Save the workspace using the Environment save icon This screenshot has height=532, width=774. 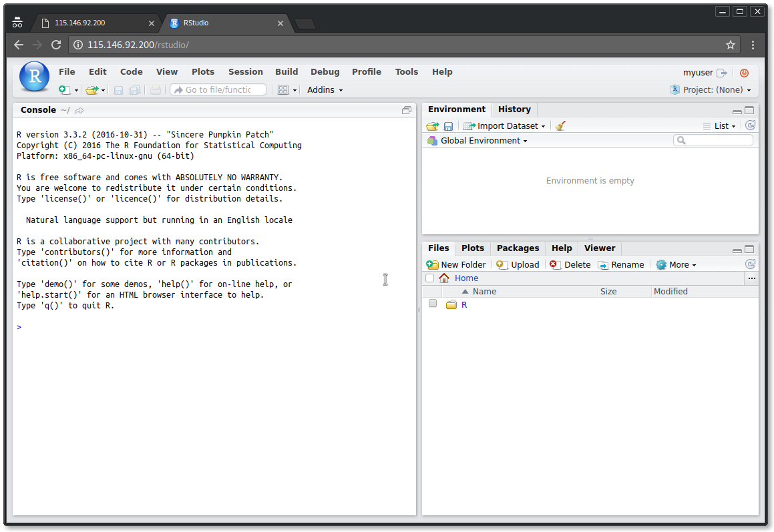pyautogui.click(x=448, y=125)
